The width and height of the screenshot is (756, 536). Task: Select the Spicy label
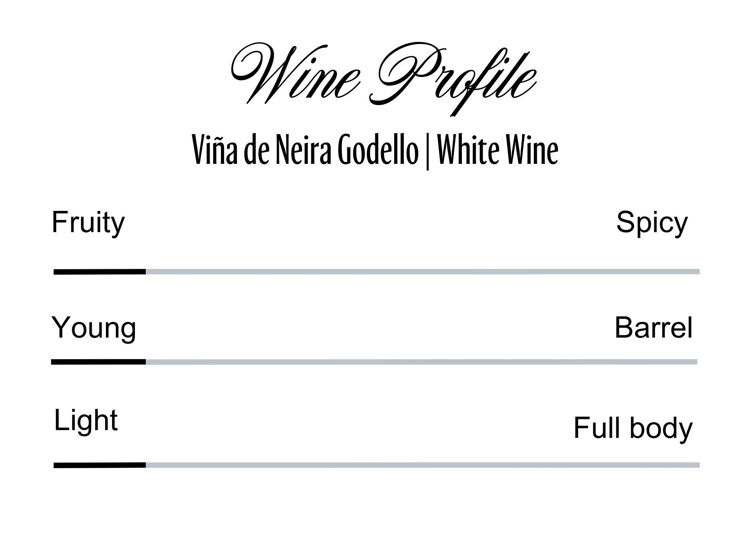click(x=651, y=223)
